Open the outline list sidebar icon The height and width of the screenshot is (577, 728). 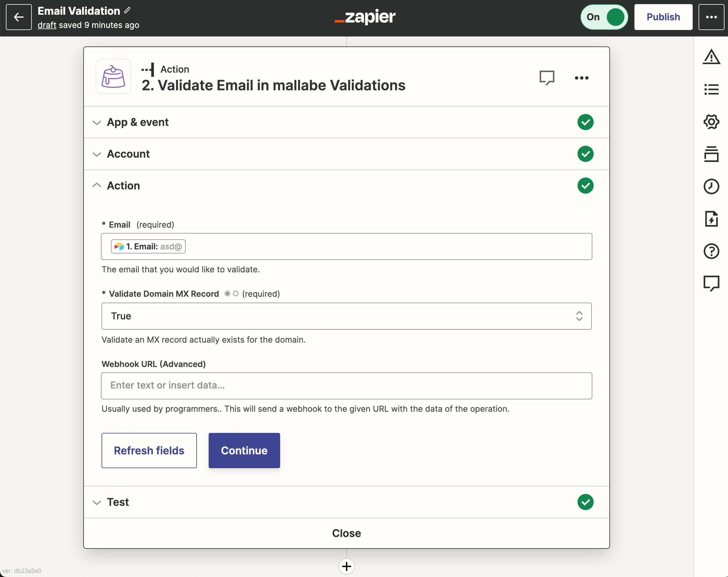711,89
